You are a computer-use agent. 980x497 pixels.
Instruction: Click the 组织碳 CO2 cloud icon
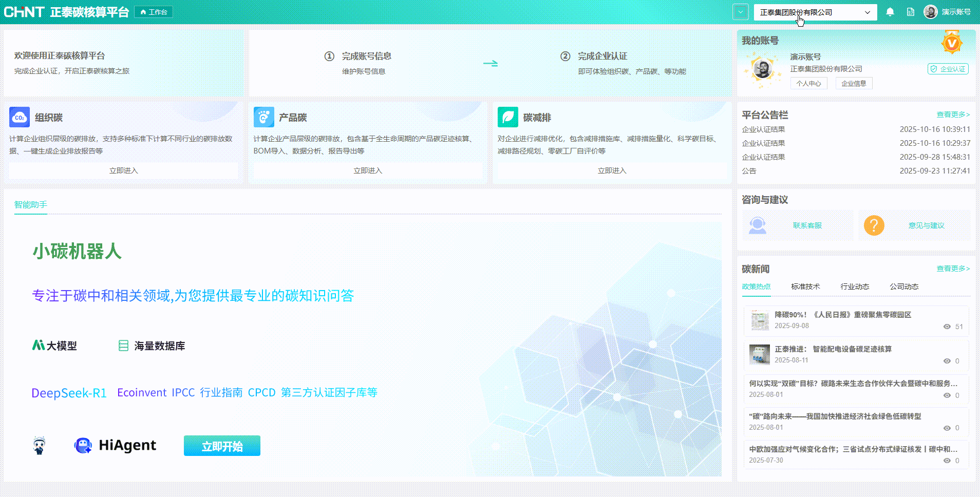coord(20,117)
